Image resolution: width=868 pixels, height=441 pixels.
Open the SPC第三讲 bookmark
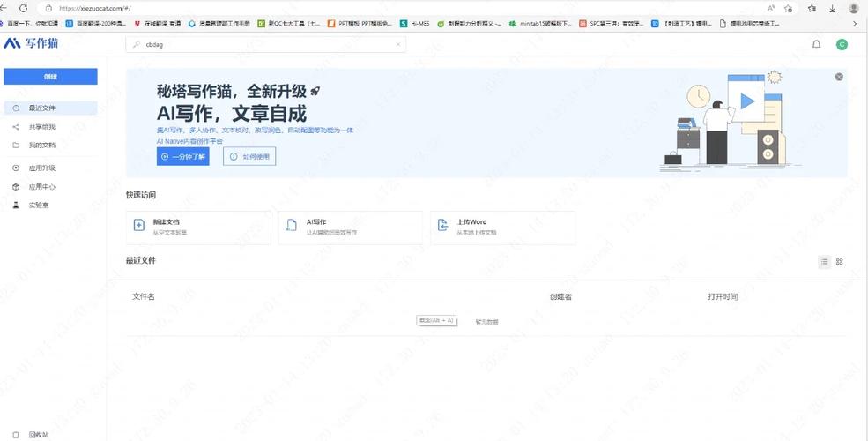click(x=612, y=24)
